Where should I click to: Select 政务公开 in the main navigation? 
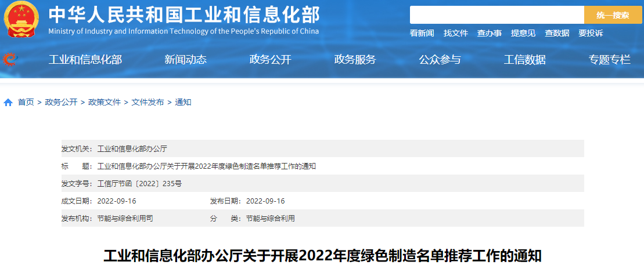click(270, 59)
